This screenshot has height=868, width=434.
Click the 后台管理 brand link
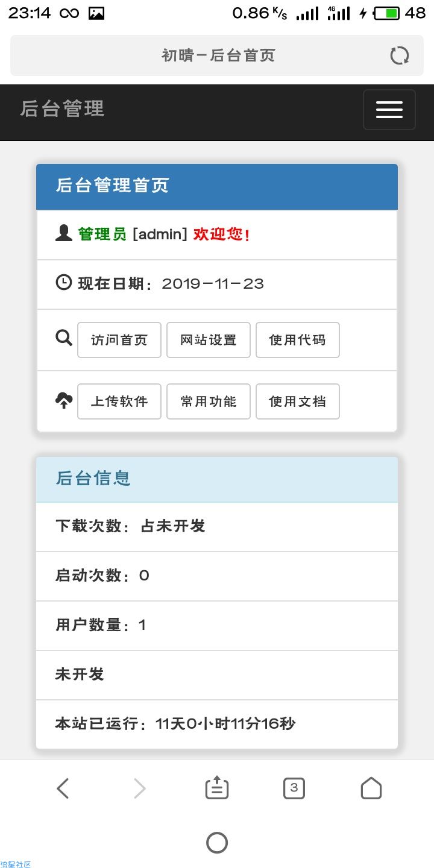tap(62, 108)
